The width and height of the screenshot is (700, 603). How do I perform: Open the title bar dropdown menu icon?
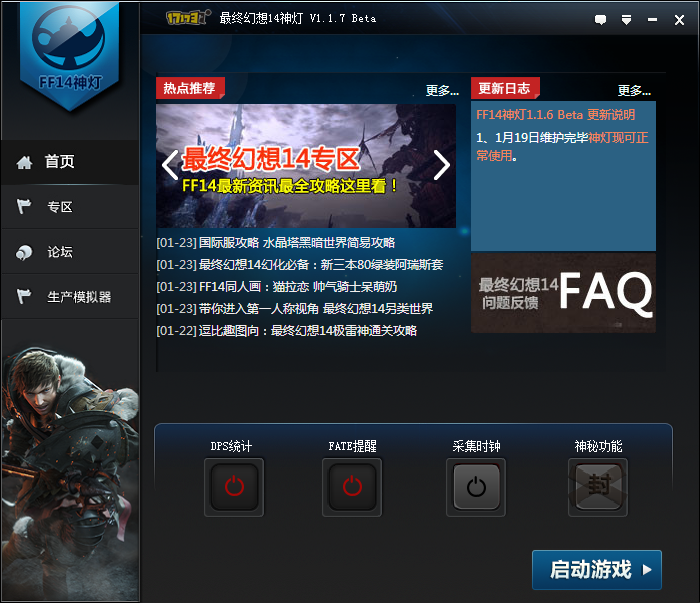626,20
